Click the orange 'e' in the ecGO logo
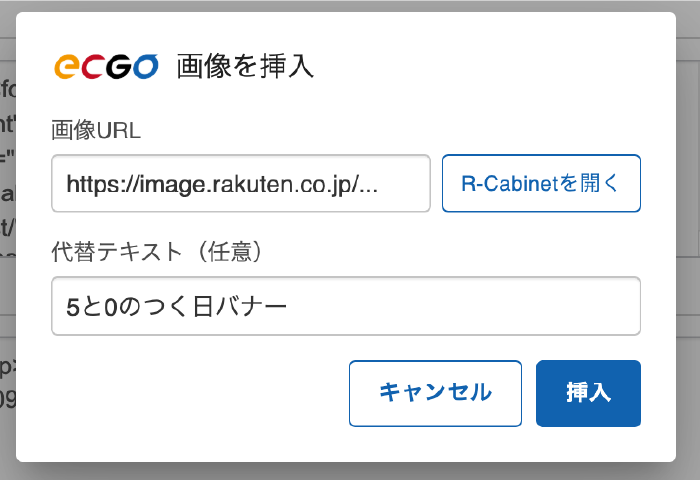This screenshot has height=480, width=700. coord(67,67)
